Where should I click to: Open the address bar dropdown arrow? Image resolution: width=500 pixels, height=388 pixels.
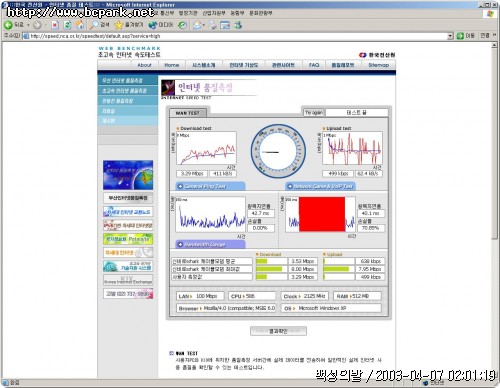[450, 36]
